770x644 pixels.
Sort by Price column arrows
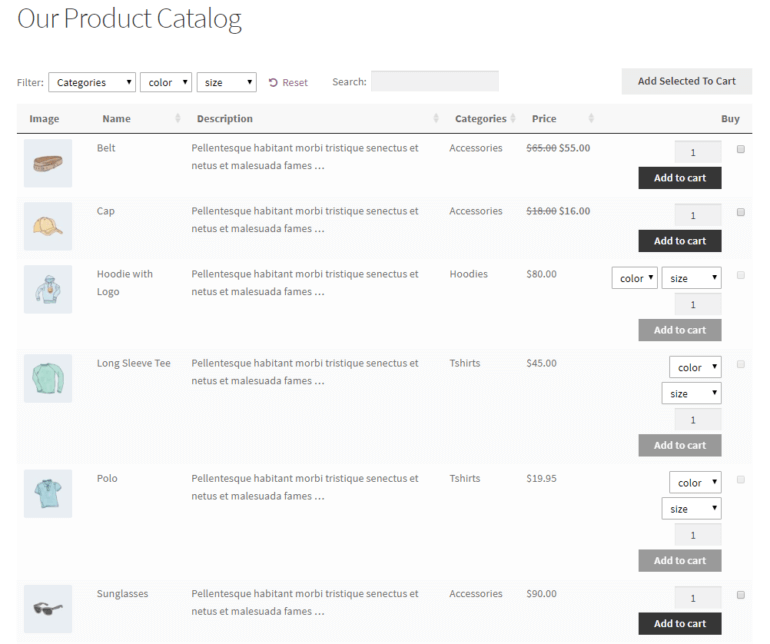(591, 118)
